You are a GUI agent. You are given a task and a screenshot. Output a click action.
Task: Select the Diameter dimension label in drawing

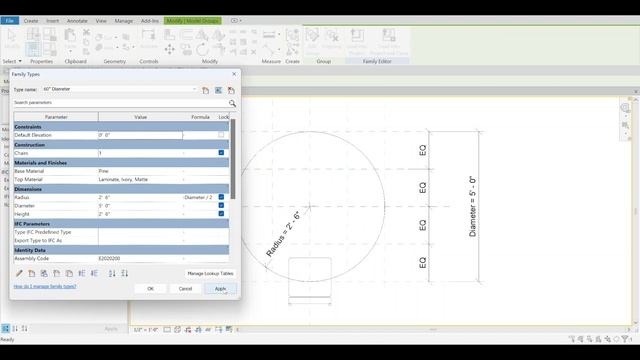pos(472,206)
